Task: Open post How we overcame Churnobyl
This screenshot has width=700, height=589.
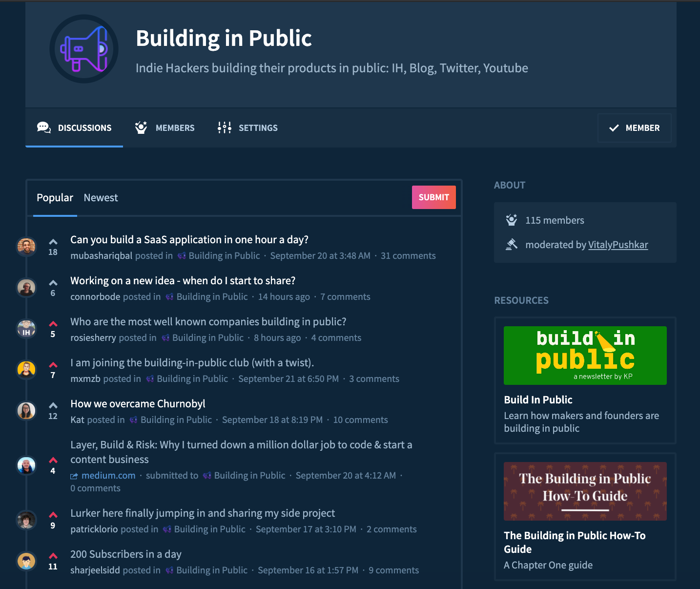Action: (138, 404)
